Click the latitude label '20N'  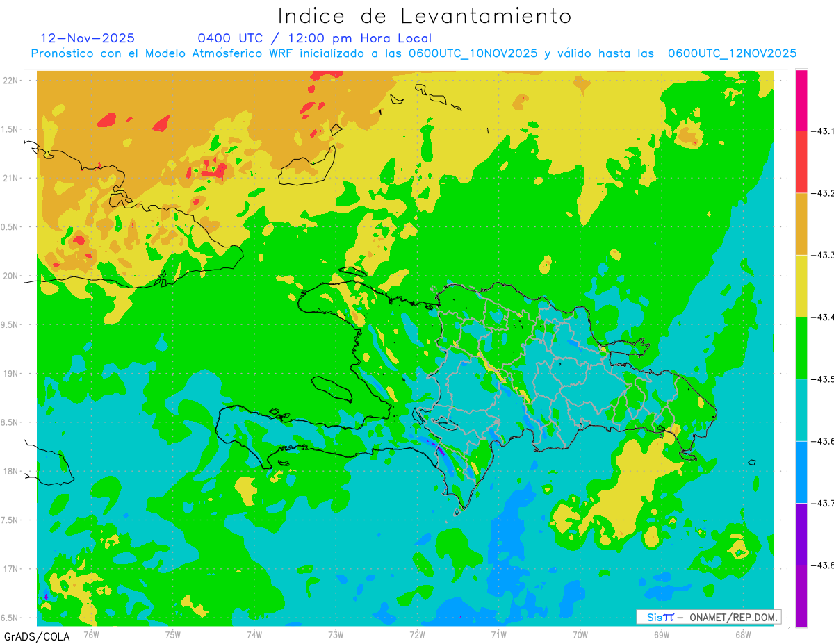(x=11, y=276)
